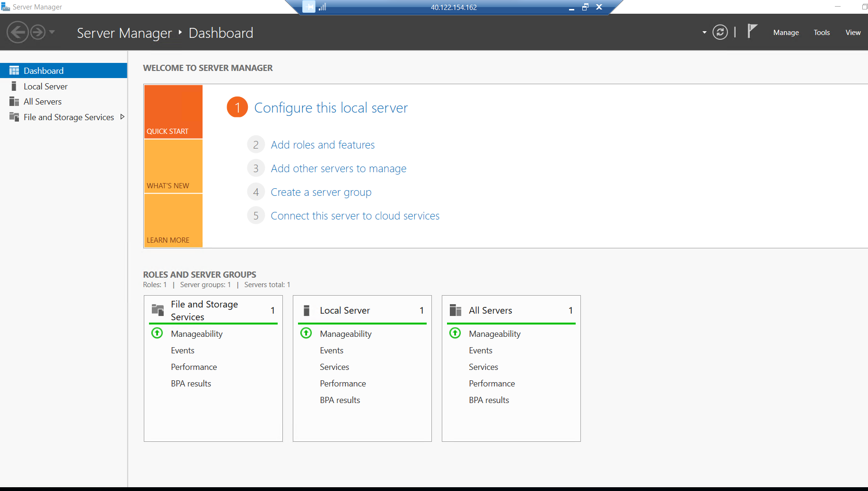Screen dimensions: 868x491
Task: Select All Servers in the sidebar
Action: [x=63, y=102]
